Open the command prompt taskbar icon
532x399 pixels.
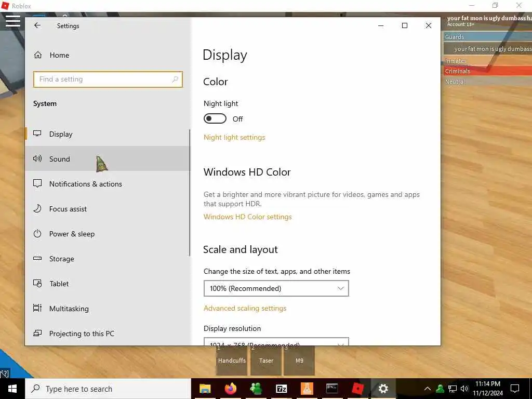pyautogui.click(x=332, y=389)
